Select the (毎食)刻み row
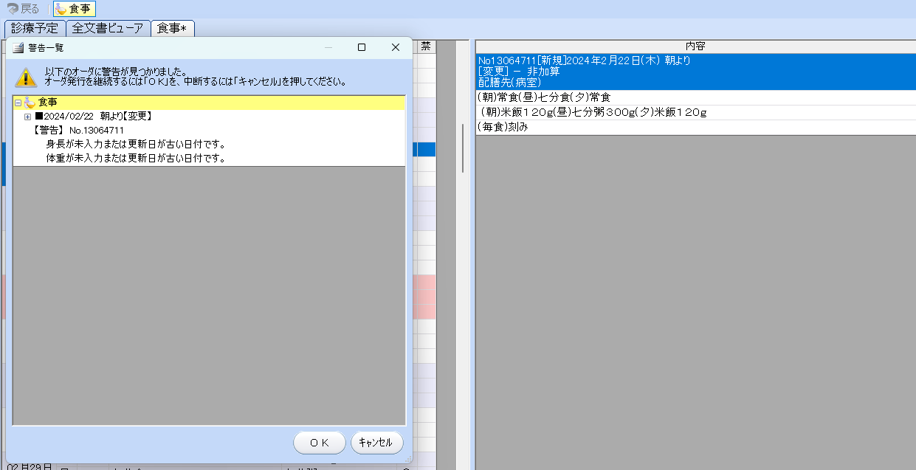 click(696, 127)
